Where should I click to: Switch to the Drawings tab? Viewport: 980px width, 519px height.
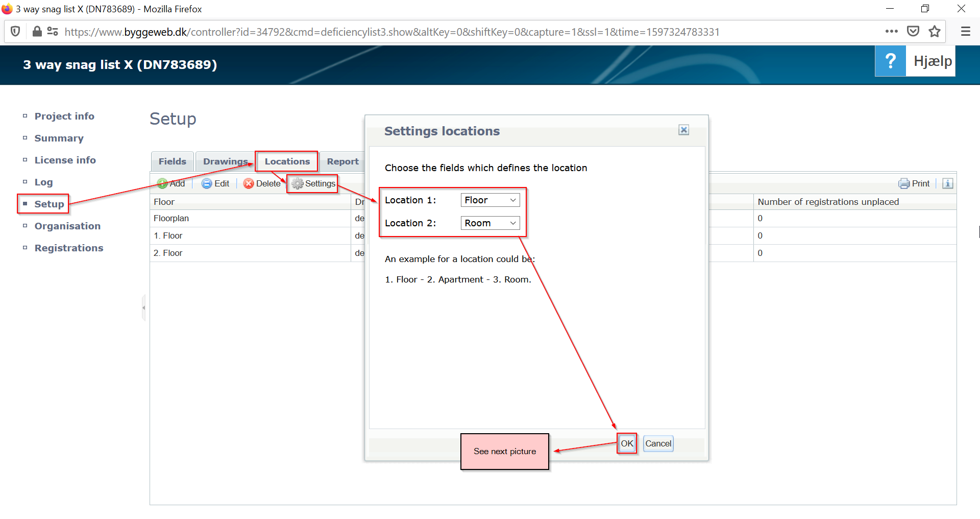pos(225,161)
